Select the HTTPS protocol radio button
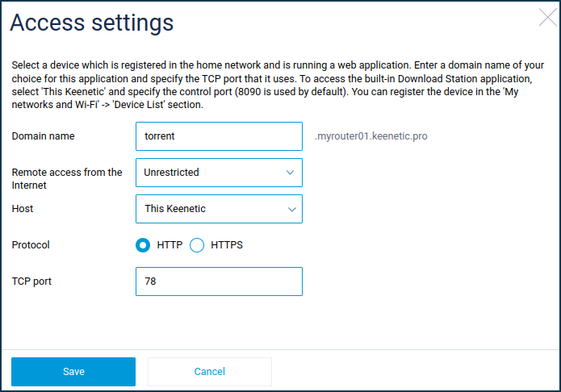Viewport: 561px width, 392px height. 197,245
